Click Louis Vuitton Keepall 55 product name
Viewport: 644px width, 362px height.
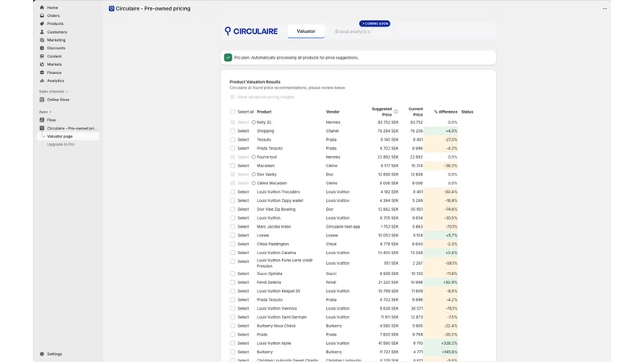click(x=279, y=291)
